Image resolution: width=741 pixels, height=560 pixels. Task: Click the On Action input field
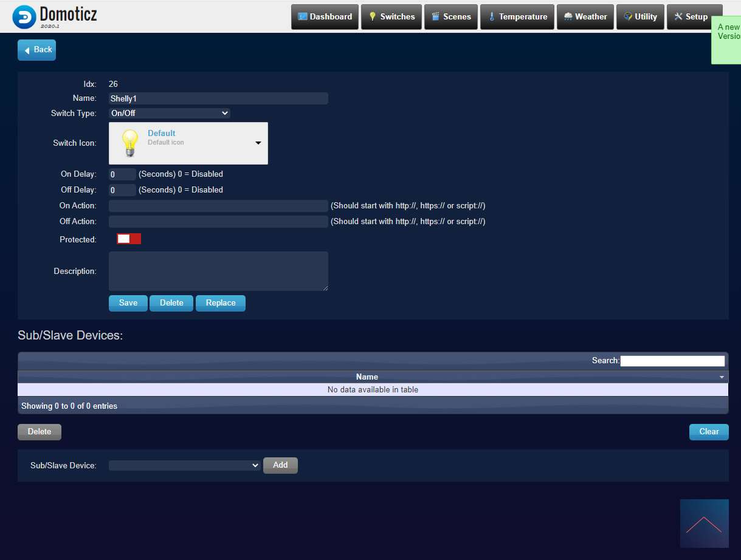(218, 206)
